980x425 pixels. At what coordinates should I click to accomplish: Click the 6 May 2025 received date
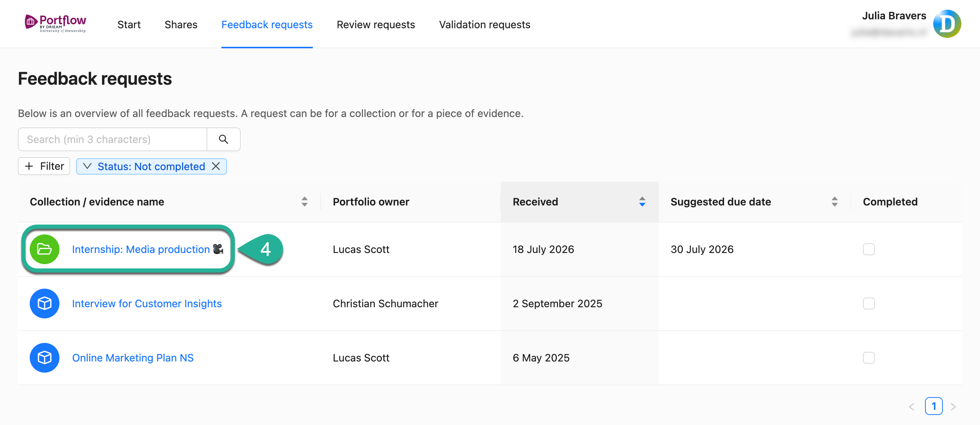click(x=541, y=358)
